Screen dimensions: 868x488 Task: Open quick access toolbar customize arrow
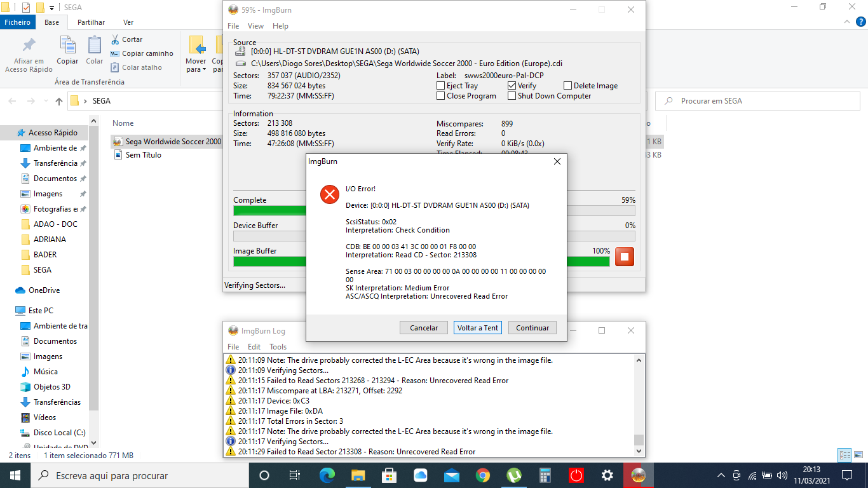[52, 8]
